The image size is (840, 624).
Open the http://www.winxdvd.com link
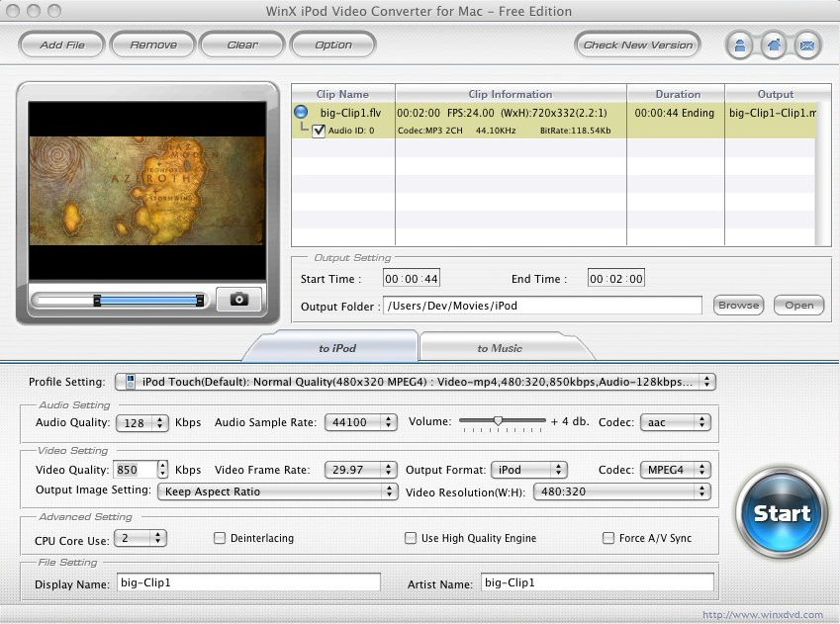pyautogui.click(x=762, y=615)
